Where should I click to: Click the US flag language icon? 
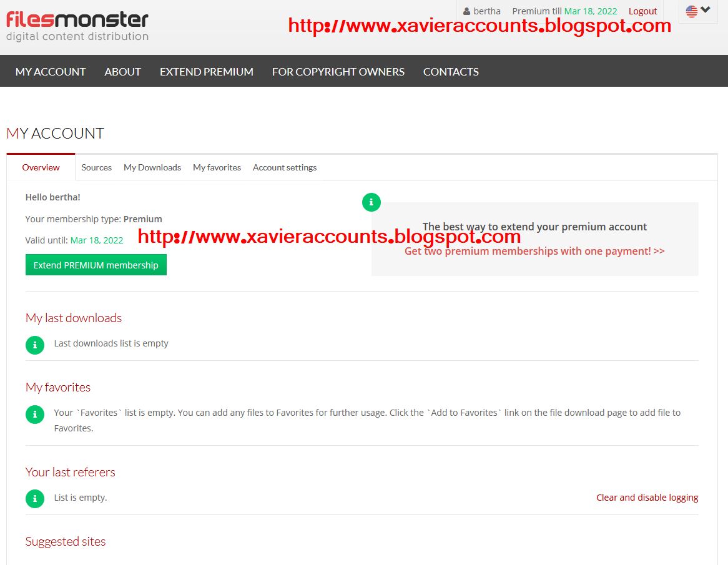(x=691, y=11)
